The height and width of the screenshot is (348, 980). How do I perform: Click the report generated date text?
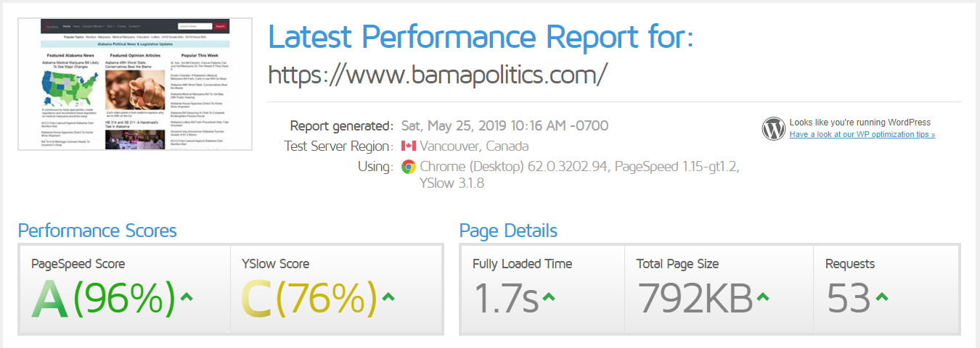coord(505,125)
